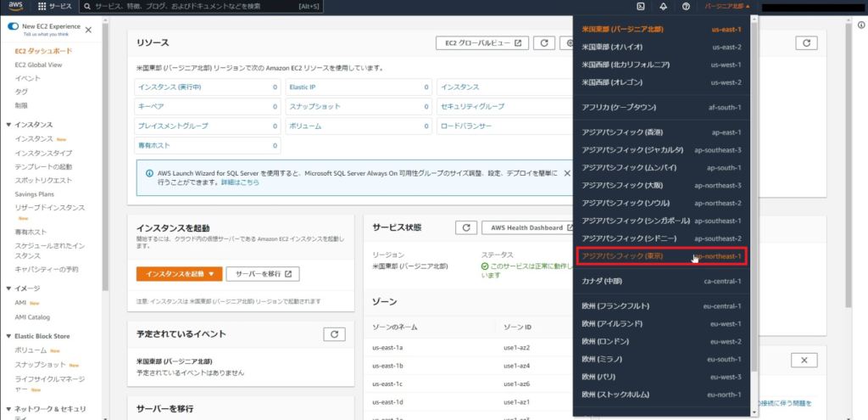The width and height of the screenshot is (868, 420).
Task: Toggle the New EC2 Experience switch
Action: coord(14,27)
